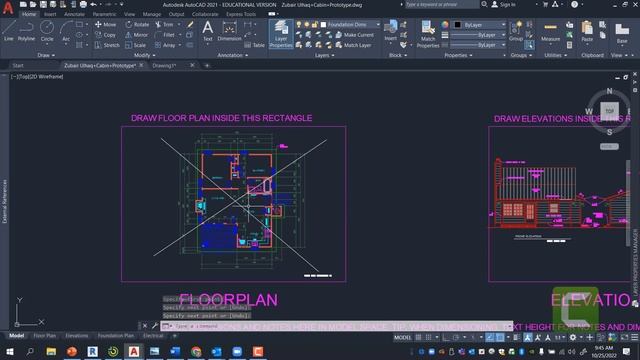Click the Undo arrow in quick access toolbar
This screenshot has width=640, height=360.
[x=93, y=4]
